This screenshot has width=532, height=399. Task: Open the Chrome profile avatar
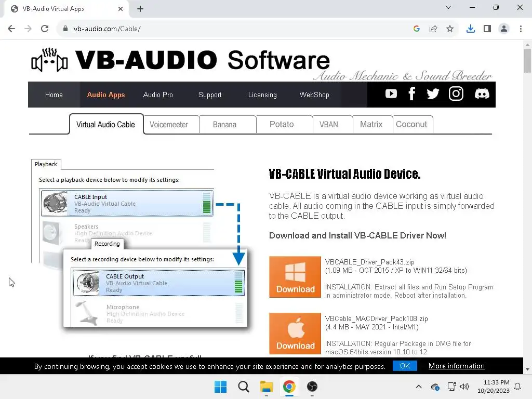504,29
